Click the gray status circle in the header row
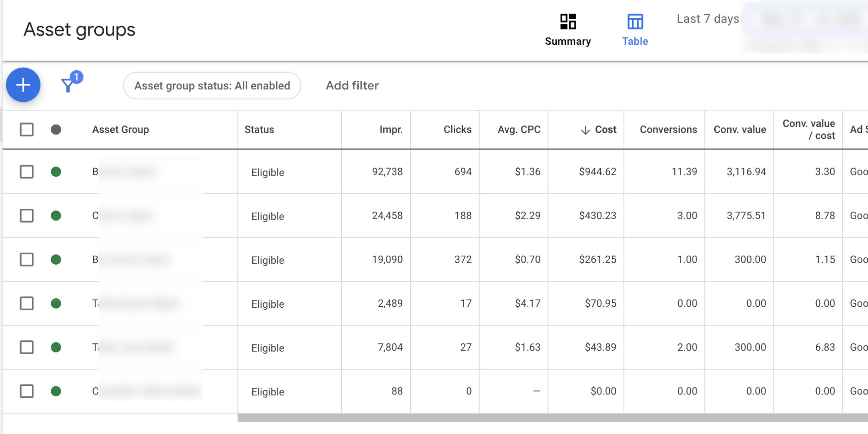Viewport: 868px width, 434px height. (x=56, y=129)
